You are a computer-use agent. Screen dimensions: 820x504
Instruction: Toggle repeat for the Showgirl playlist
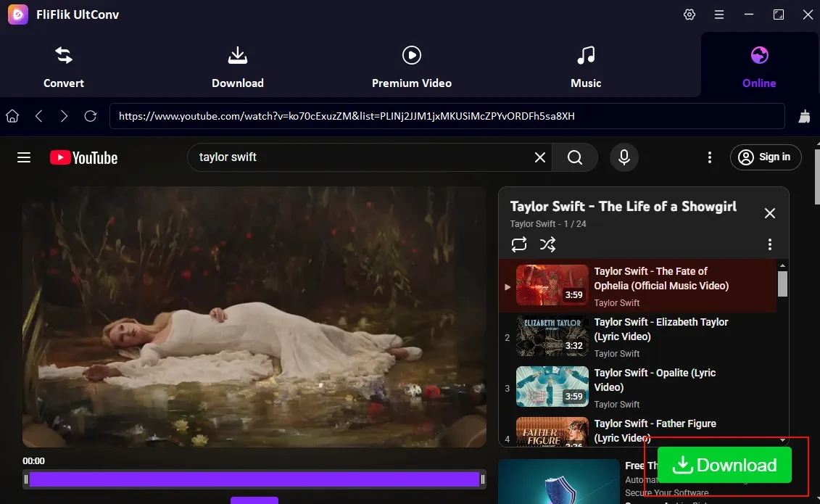518,244
